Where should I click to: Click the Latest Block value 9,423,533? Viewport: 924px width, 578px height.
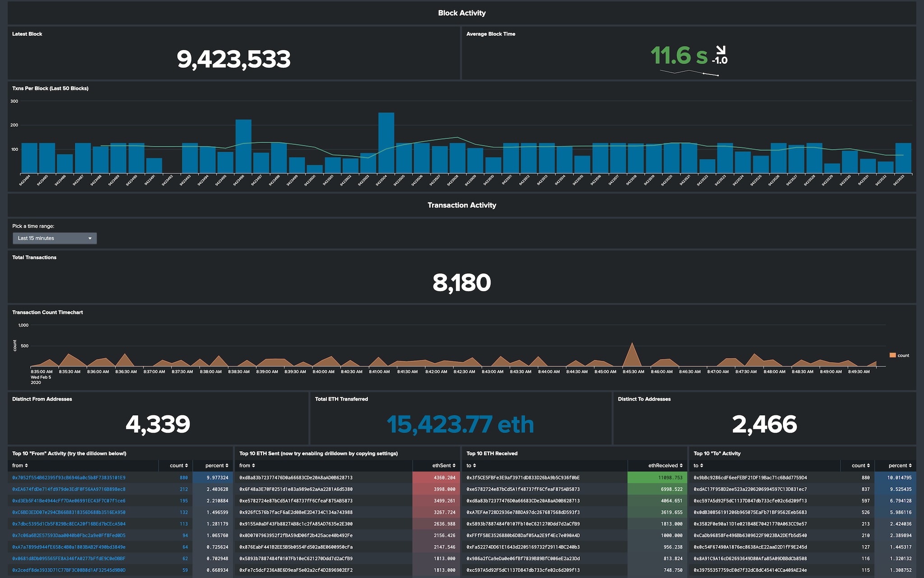(234, 59)
